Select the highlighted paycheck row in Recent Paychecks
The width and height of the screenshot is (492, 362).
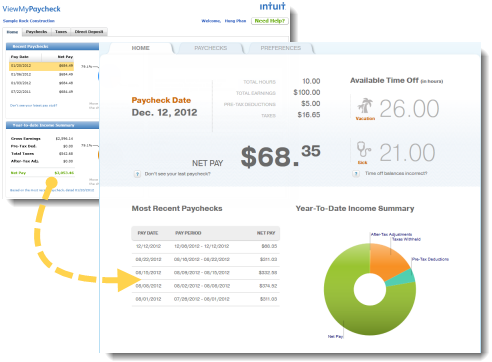point(41,66)
